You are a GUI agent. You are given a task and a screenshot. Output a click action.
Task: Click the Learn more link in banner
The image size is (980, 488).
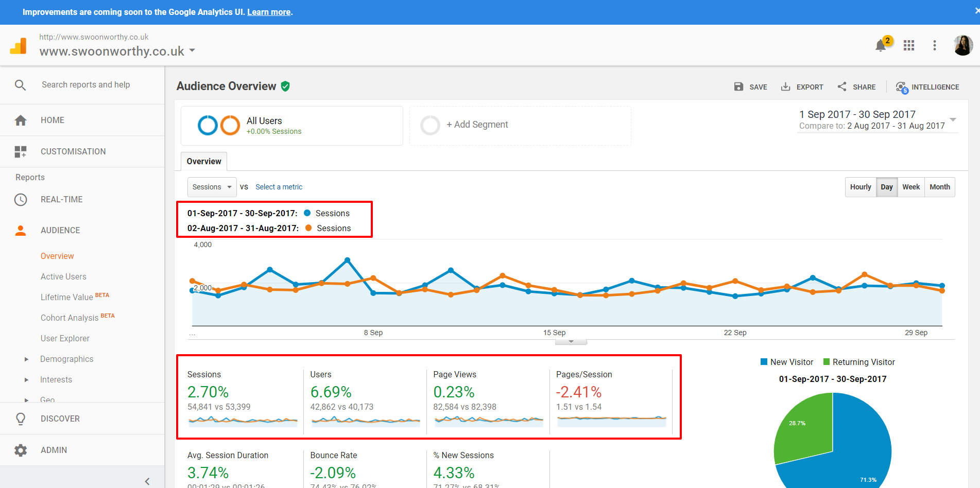pos(269,12)
